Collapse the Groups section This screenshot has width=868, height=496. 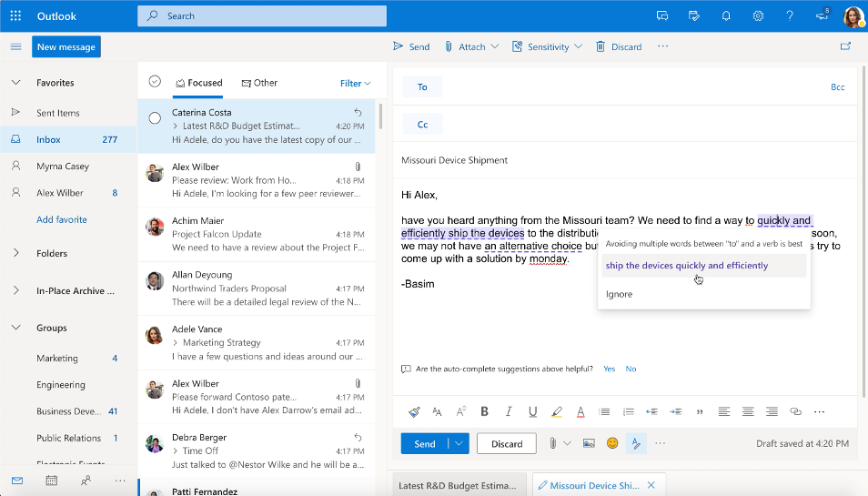(16, 328)
